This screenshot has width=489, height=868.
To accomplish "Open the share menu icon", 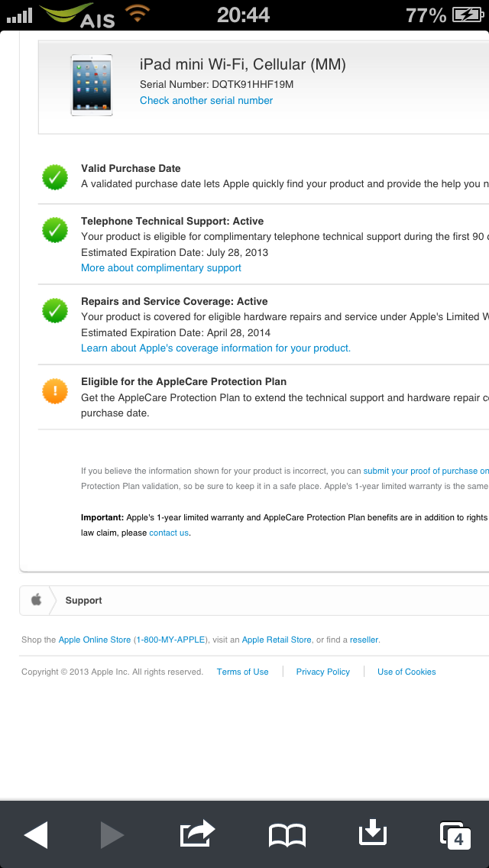I will click(197, 834).
